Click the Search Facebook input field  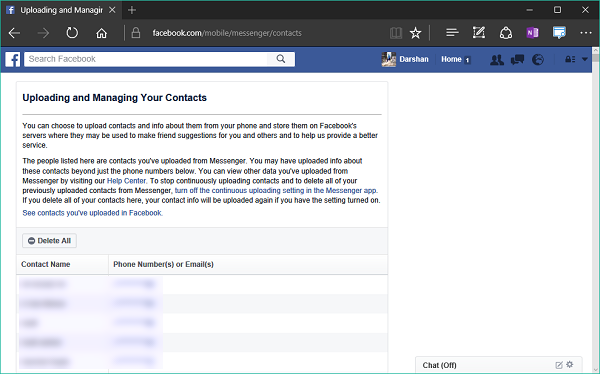click(145, 59)
